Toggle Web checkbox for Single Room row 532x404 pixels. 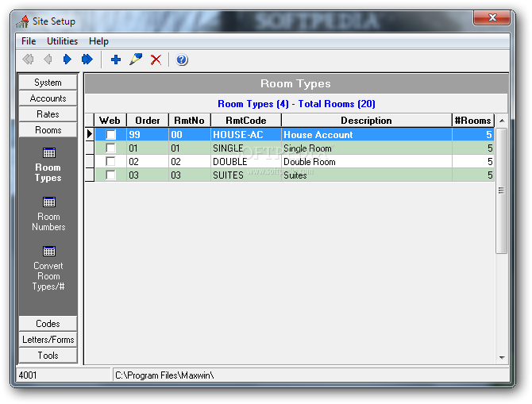(x=110, y=148)
